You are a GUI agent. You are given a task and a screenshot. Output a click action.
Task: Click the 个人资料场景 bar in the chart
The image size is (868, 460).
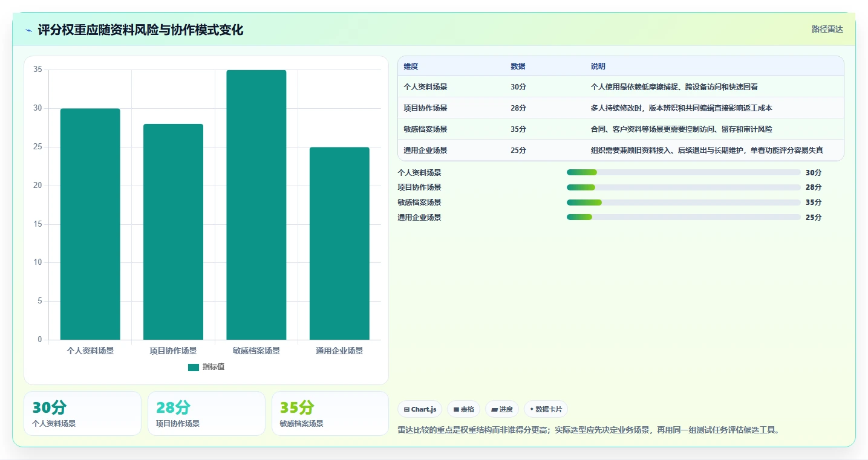point(90,224)
